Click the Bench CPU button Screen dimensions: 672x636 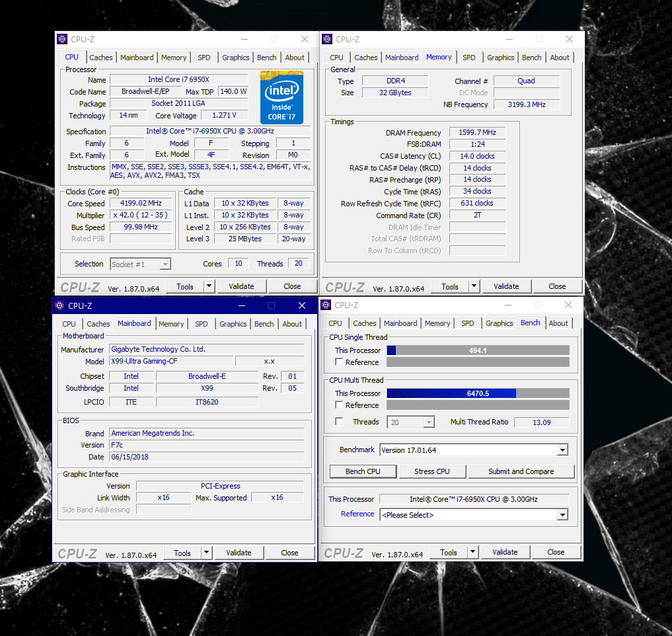click(x=363, y=471)
